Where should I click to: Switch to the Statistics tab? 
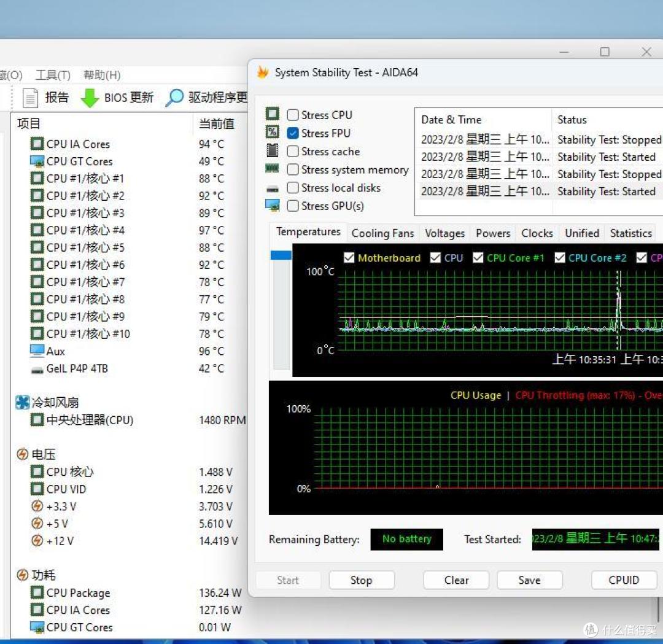point(631,233)
